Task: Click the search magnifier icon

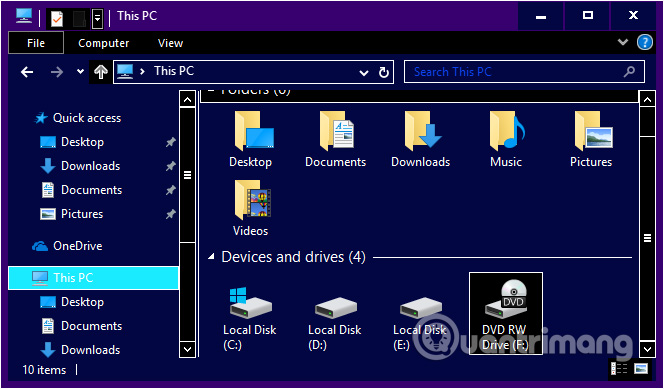Action: pos(630,72)
